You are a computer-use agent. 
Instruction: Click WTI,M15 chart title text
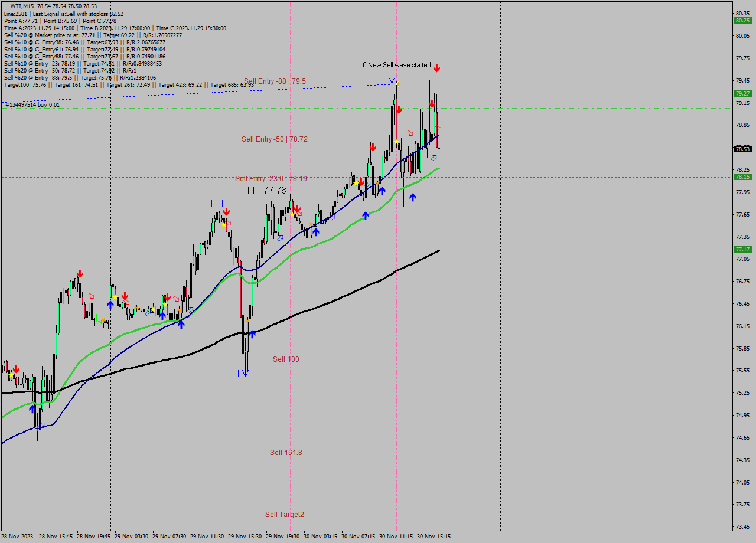pyautogui.click(x=54, y=6)
